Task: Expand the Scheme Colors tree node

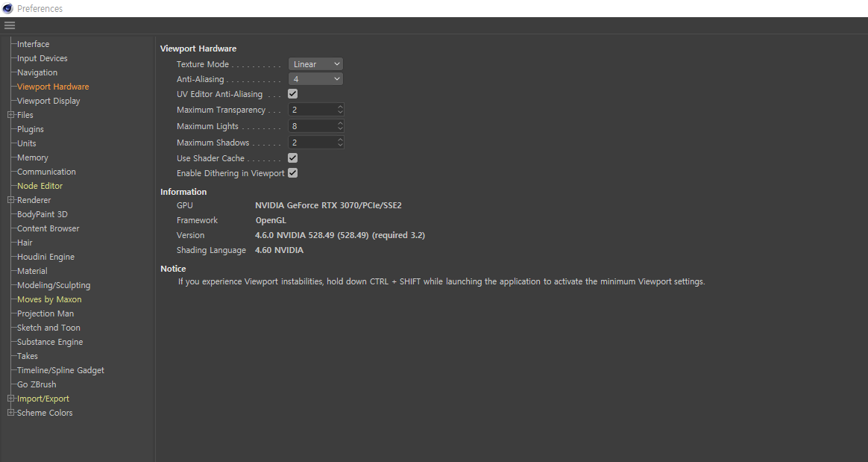Action: 10,413
